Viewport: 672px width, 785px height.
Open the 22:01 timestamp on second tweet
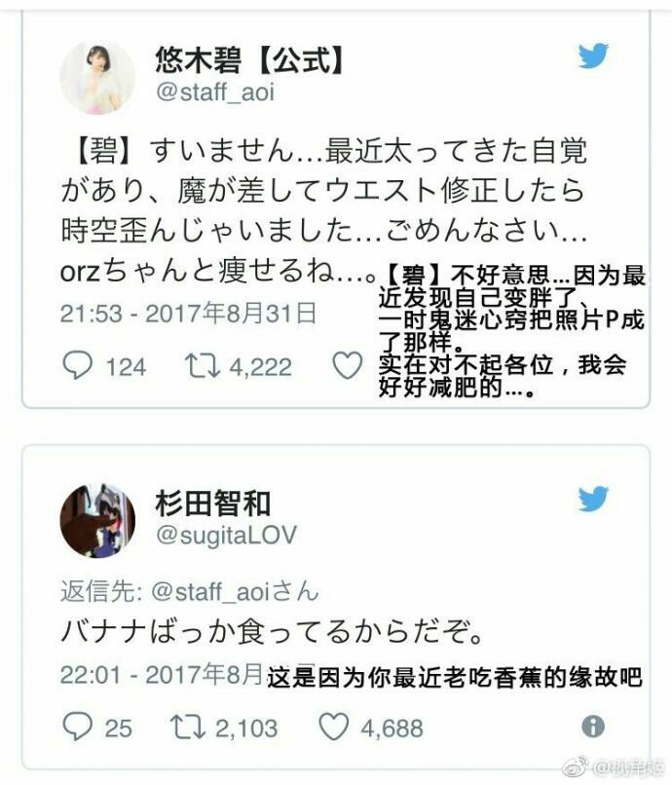pyautogui.click(x=162, y=675)
